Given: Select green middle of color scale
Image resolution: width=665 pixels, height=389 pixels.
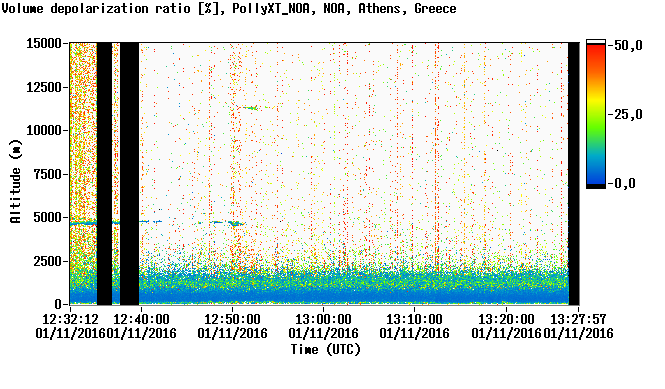Looking at the screenshot, I should 596,123.
